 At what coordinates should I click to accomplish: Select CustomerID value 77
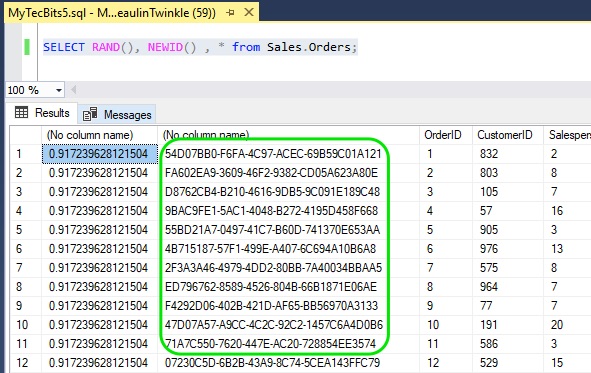click(x=508, y=306)
